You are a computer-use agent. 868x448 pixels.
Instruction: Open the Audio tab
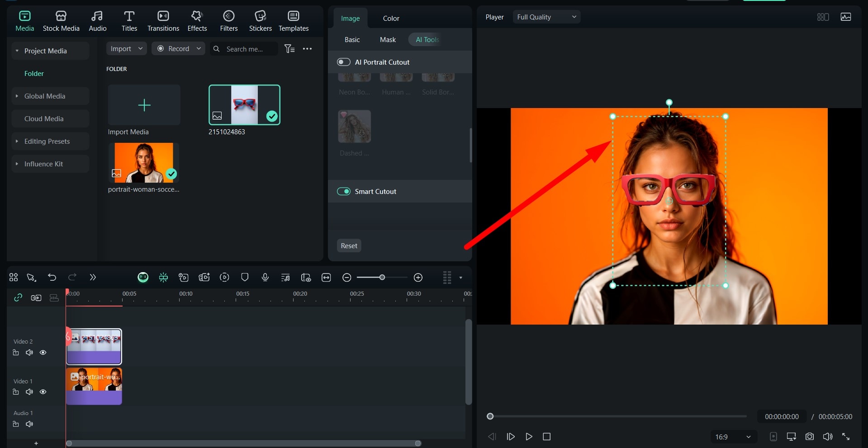click(97, 21)
